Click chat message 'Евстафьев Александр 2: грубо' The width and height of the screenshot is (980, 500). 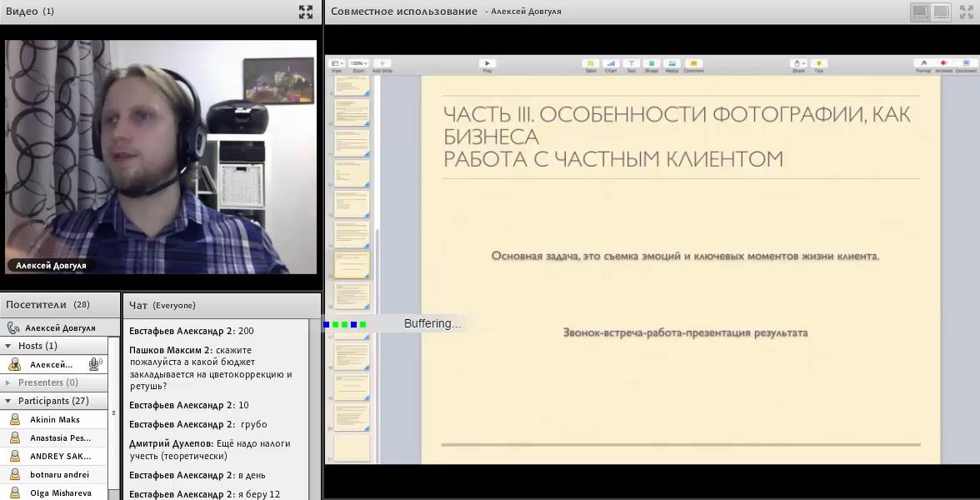coord(197,423)
